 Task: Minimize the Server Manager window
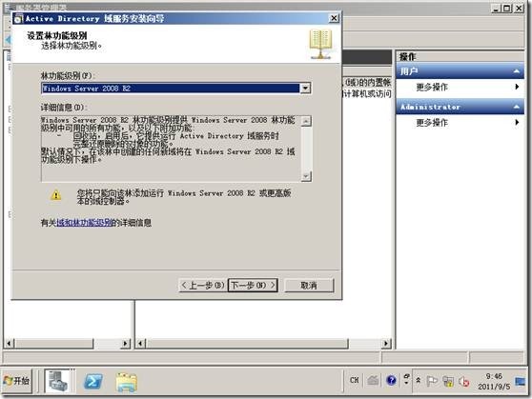[497, 9]
